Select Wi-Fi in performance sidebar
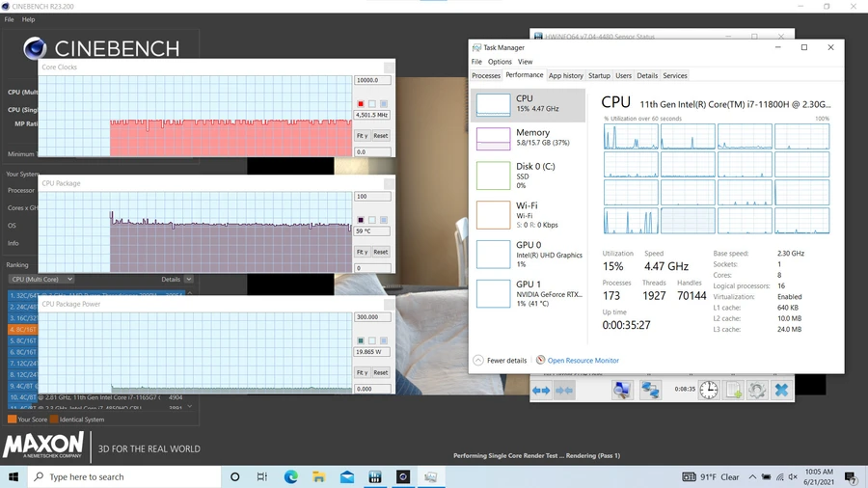This screenshot has height=488, width=868. coord(528,215)
